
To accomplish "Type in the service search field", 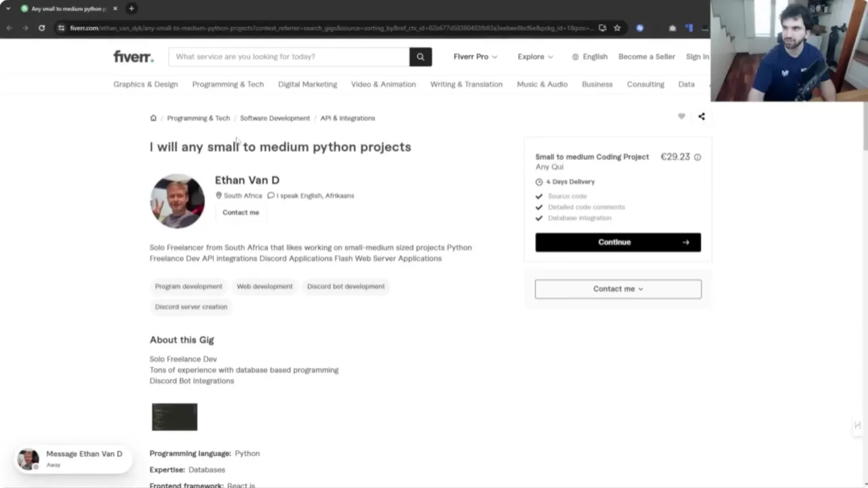I will point(288,57).
